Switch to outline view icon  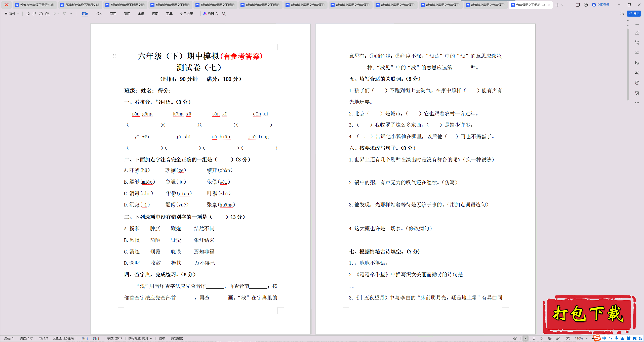(534, 338)
